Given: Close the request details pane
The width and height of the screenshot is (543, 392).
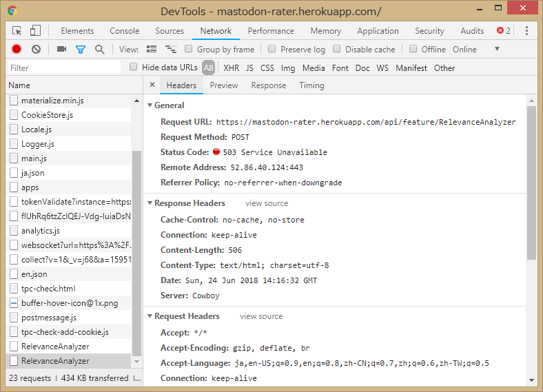Looking at the screenshot, I should point(152,85).
